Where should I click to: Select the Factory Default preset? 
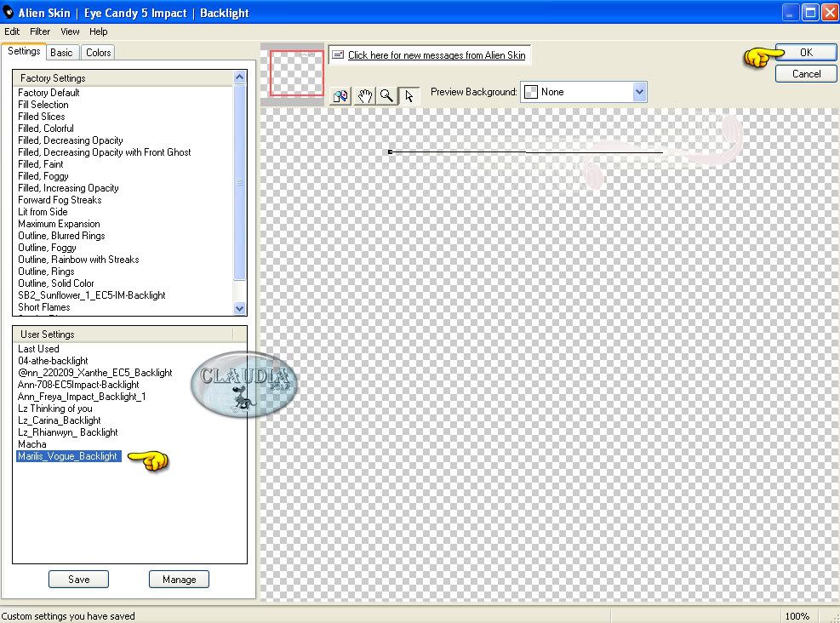(x=49, y=93)
